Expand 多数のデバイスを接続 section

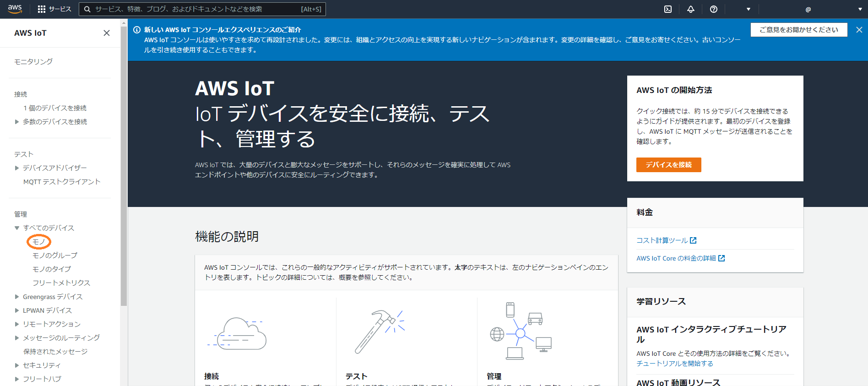tap(17, 122)
